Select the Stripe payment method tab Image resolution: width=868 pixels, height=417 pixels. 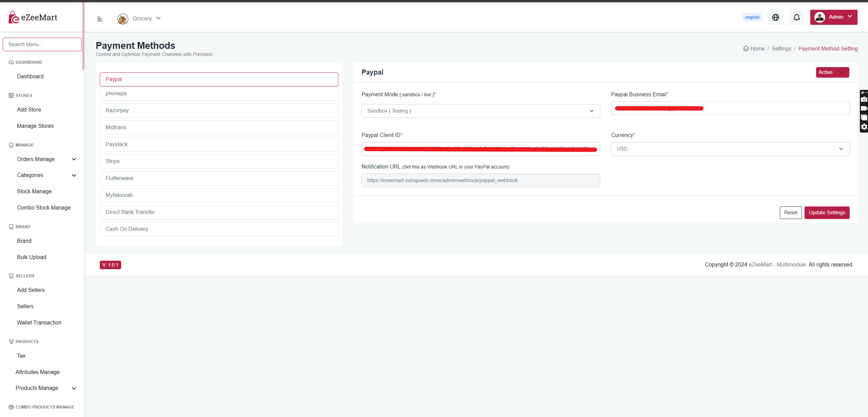click(x=219, y=161)
